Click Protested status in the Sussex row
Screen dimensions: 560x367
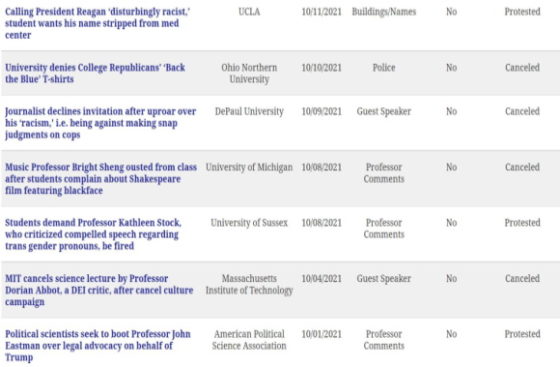(522, 223)
